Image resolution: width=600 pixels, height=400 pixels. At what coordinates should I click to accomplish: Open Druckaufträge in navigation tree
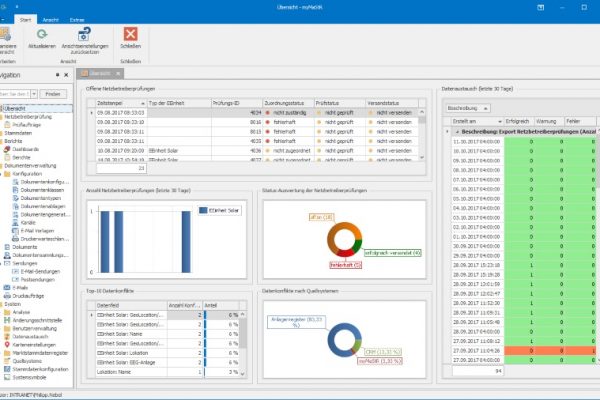pos(28,296)
